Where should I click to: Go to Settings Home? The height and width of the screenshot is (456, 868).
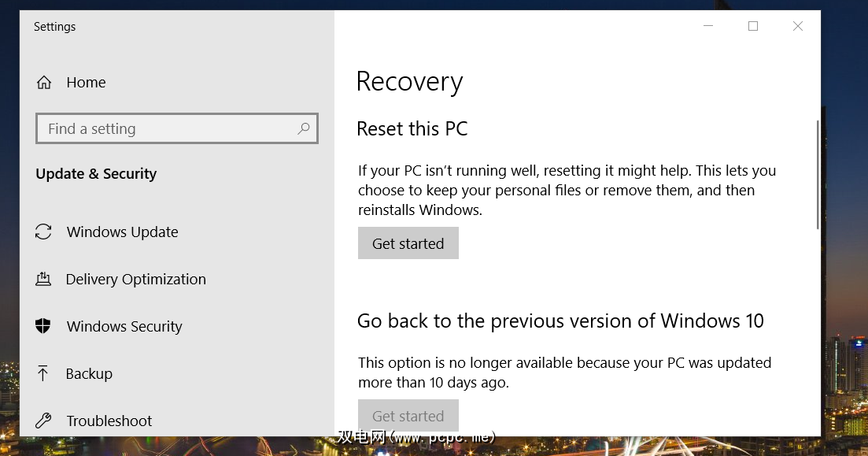coord(86,83)
